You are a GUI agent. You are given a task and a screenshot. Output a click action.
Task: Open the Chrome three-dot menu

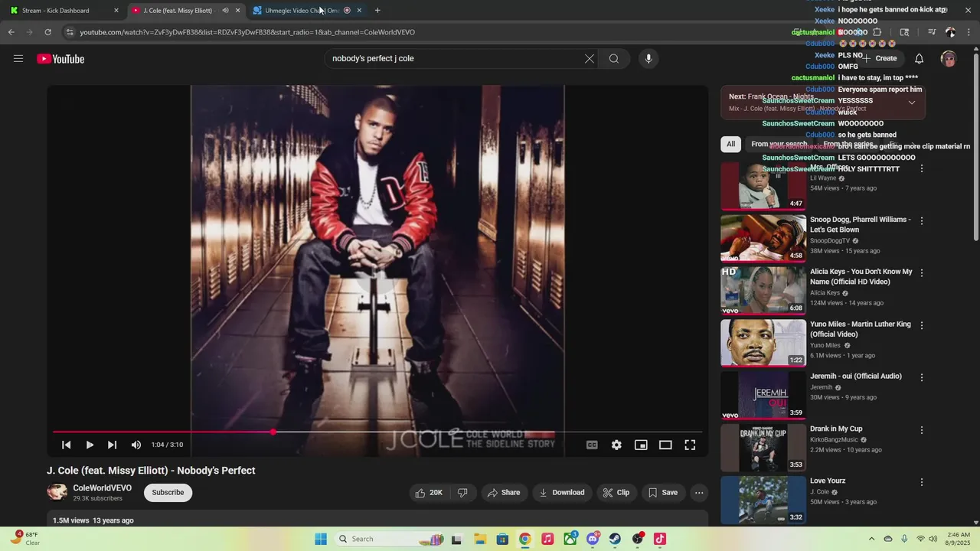[969, 32]
